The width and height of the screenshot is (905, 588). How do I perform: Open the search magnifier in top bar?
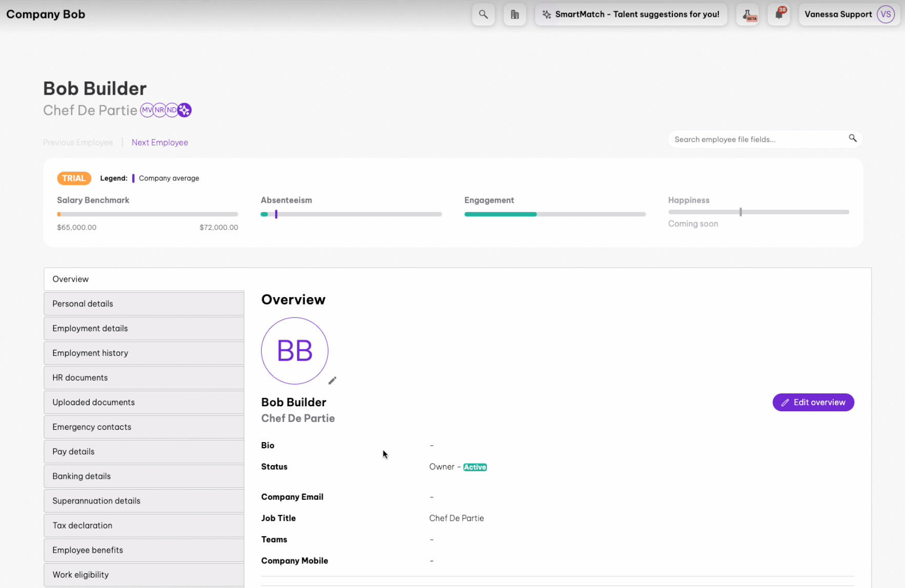tap(483, 14)
